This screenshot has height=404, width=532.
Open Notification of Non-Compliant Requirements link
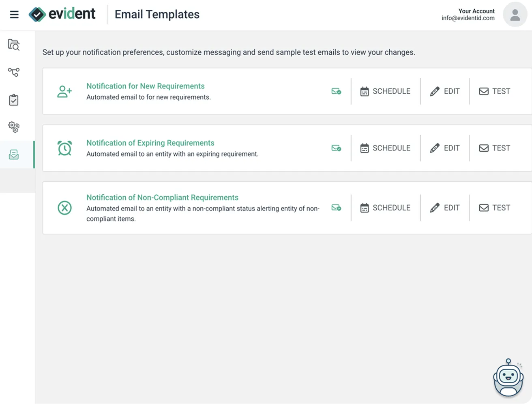(162, 198)
